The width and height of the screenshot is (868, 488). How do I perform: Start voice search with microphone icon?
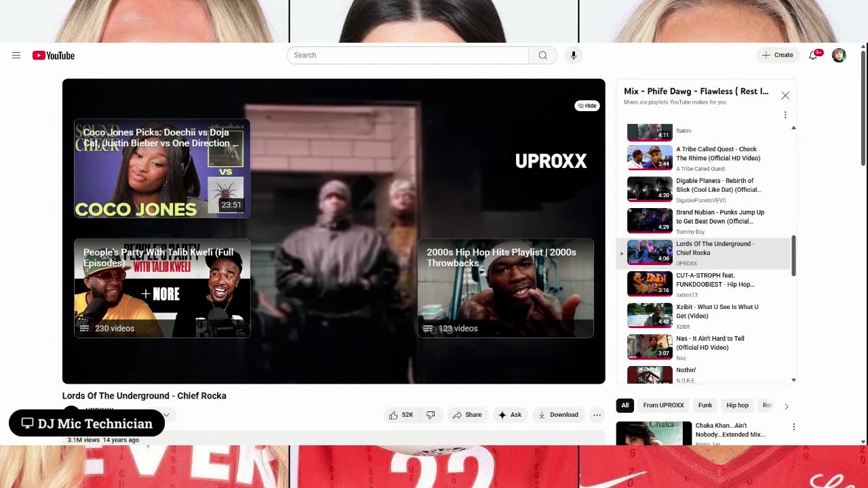[x=574, y=55]
